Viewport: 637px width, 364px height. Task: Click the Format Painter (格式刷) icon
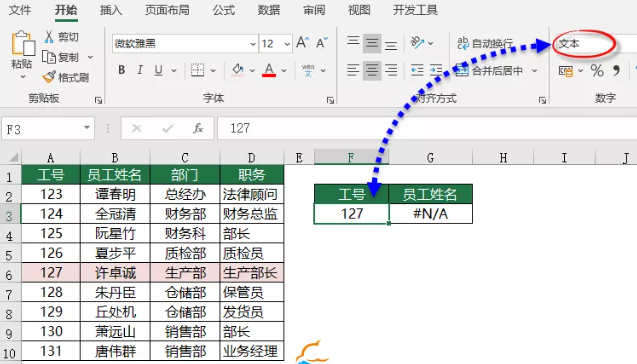pyautogui.click(x=49, y=77)
